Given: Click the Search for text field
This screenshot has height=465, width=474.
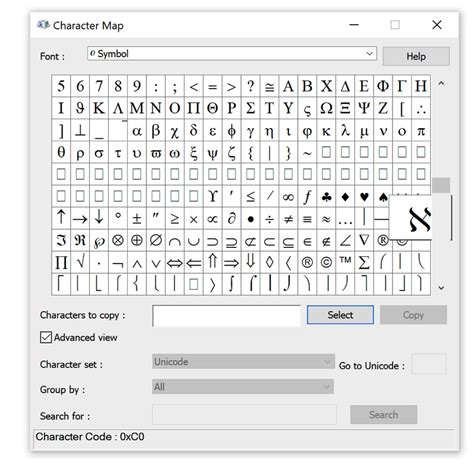Looking at the screenshot, I should [x=244, y=414].
